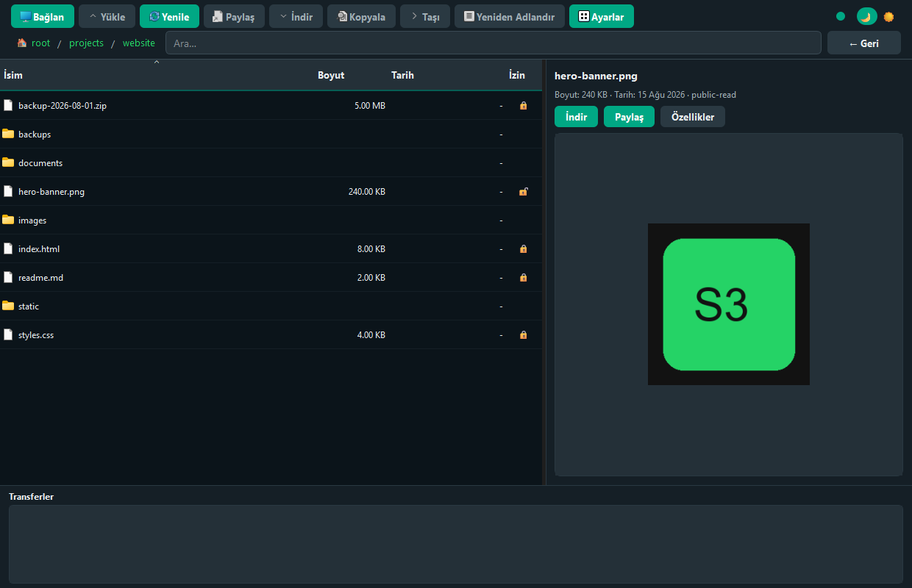The image size is (912, 588).
Task: Open the images folder icon
Action: click(8, 220)
